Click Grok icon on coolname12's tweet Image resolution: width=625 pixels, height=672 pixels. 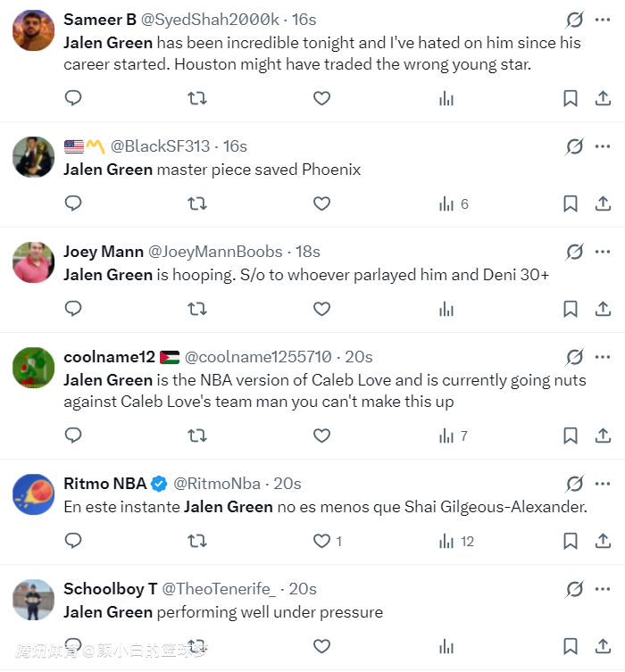[x=574, y=357]
